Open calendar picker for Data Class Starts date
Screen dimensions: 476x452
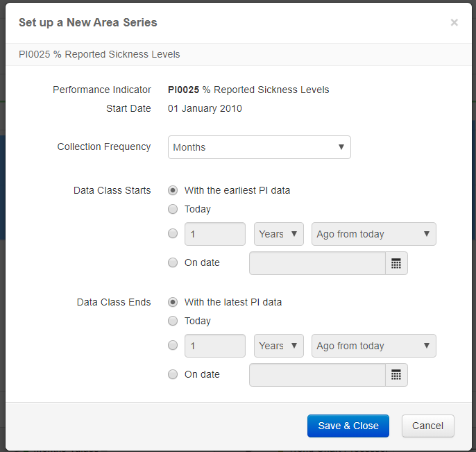tap(396, 263)
